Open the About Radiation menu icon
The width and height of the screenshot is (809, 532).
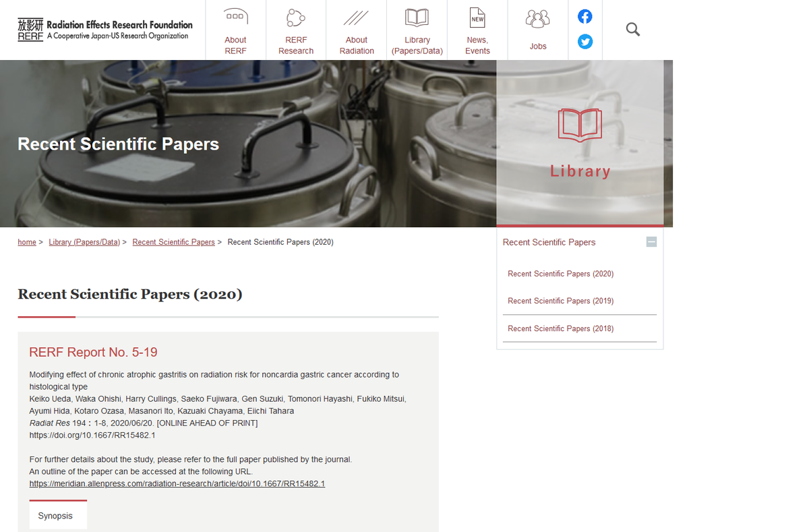click(x=356, y=18)
